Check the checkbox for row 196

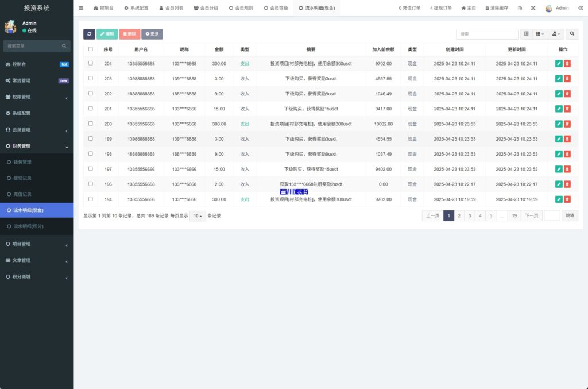point(90,183)
